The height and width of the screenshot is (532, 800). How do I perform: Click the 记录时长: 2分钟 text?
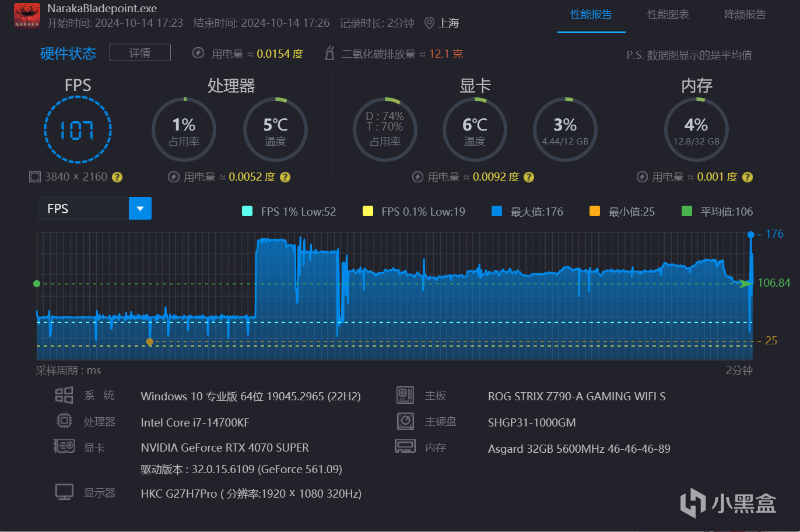[x=377, y=23]
